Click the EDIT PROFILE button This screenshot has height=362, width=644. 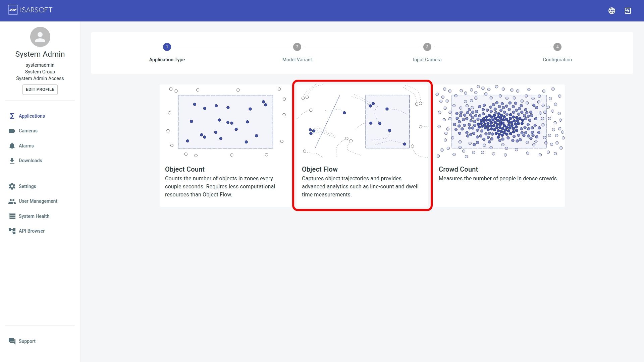pyautogui.click(x=40, y=89)
